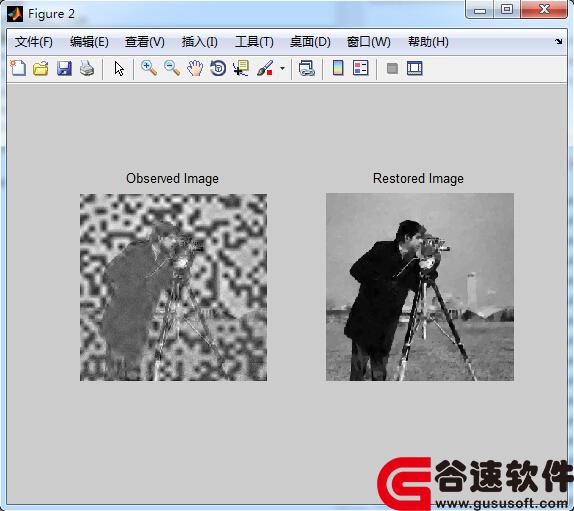
Task: Activate the Zoom Out magnifier tool
Action: [172, 68]
